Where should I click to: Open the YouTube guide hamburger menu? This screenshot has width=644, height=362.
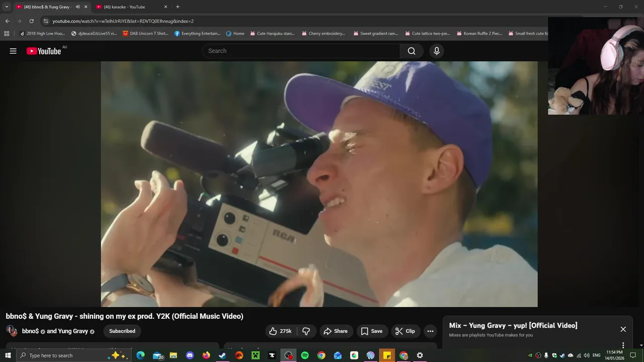(13, 51)
